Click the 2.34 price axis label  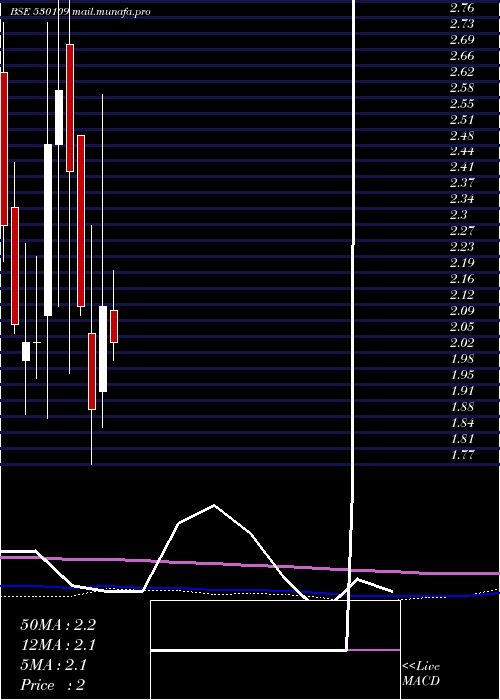(462, 199)
